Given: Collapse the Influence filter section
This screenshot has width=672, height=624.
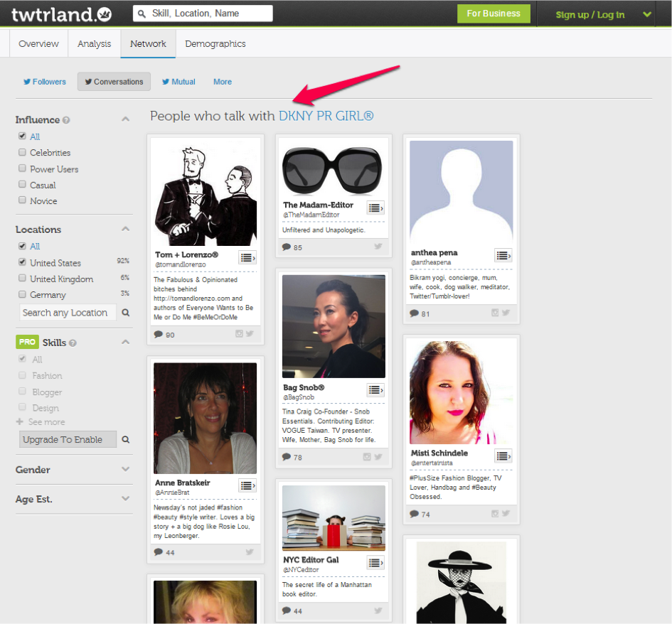Looking at the screenshot, I should [x=125, y=119].
